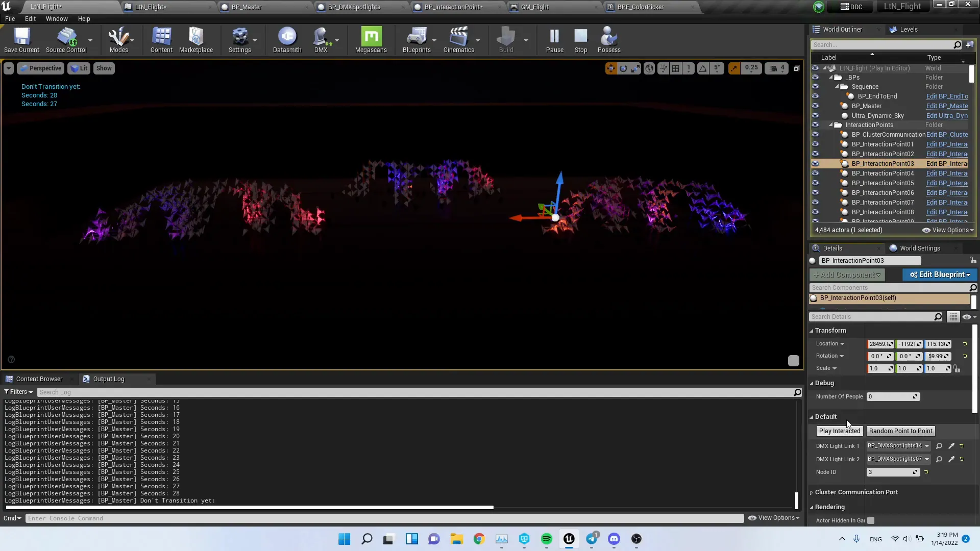Viewport: 980px width, 551px height.
Task: Toggle grid snapping in the viewport
Action: point(676,68)
